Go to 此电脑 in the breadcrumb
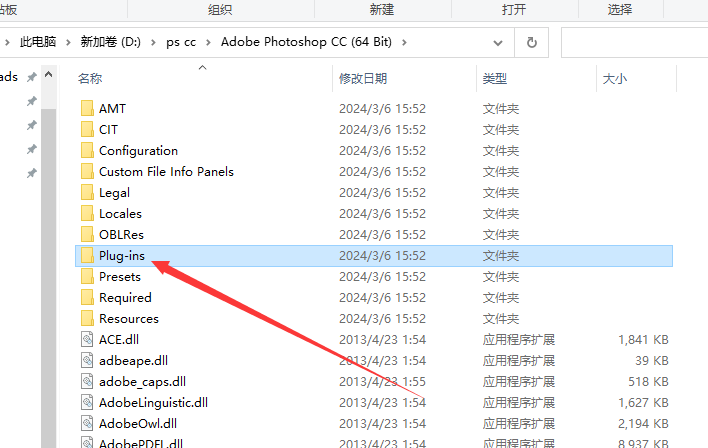Image resolution: width=708 pixels, height=448 pixels. pyautogui.click(x=38, y=42)
